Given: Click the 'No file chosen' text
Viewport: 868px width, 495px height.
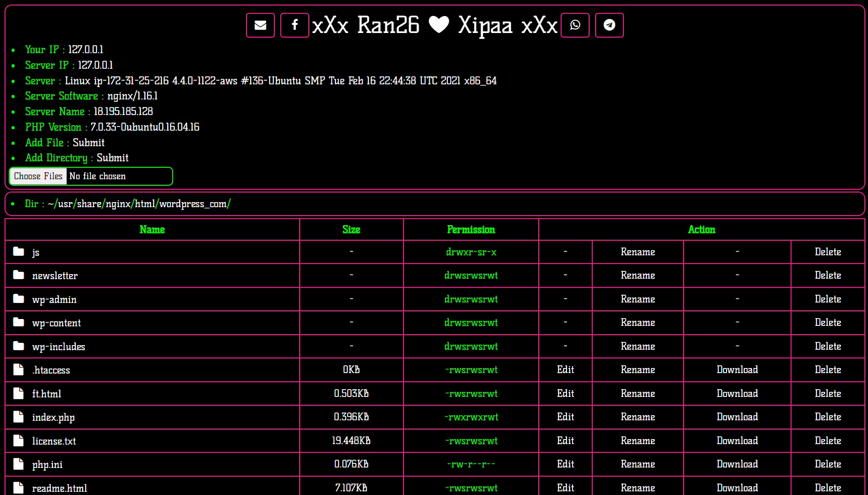Looking at the screenshot, I should click(x=98, y=176).
